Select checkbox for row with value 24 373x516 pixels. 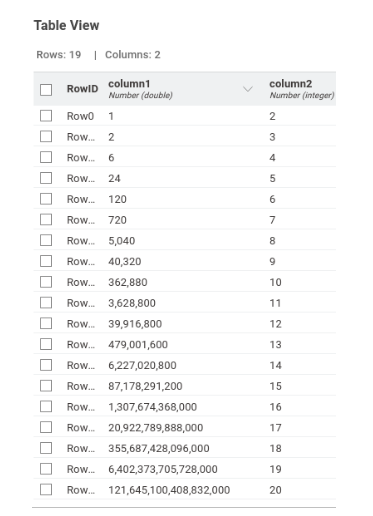point(46,178)
